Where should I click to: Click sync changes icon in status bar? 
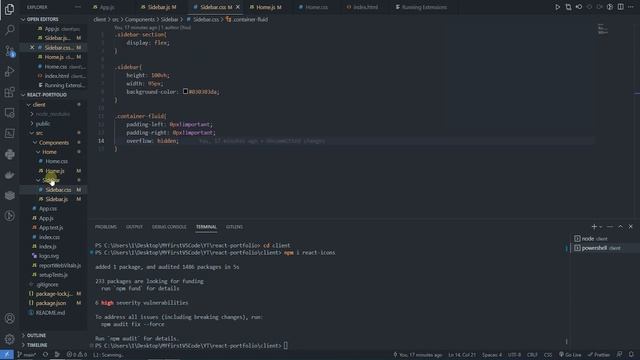tap(45, 355)
